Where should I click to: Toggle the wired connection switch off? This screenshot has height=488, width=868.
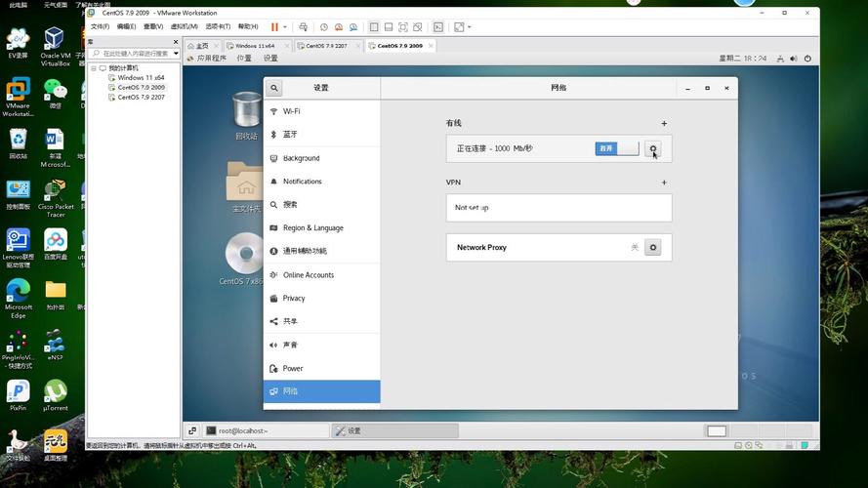coord(616,148)
